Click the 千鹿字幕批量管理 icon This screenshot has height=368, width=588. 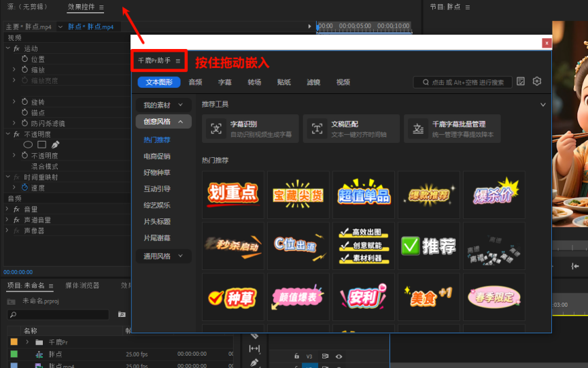(418, 129)
